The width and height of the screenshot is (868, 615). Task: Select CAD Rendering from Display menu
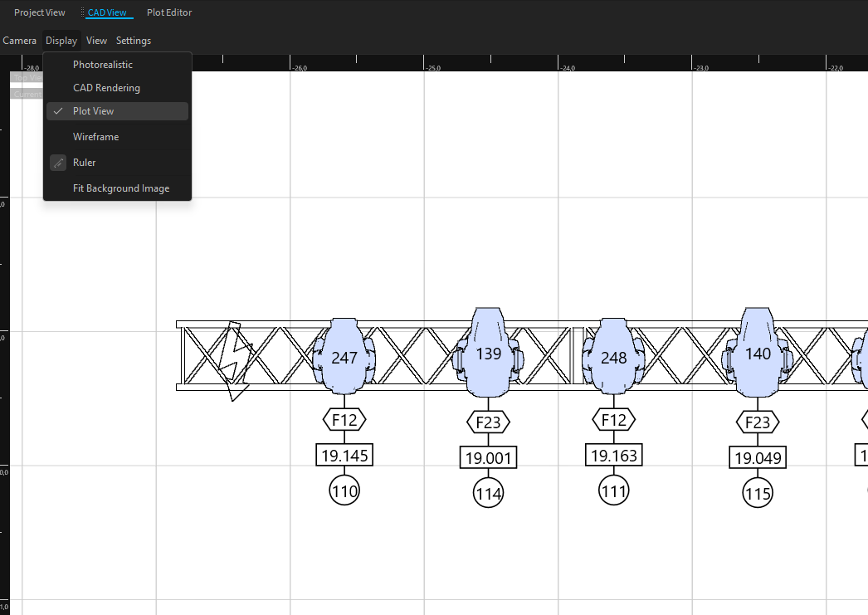[106, 88]
